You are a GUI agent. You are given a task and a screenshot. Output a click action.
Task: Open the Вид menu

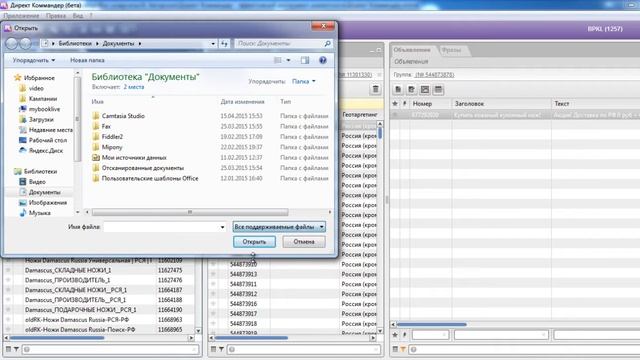pos(78,16)
